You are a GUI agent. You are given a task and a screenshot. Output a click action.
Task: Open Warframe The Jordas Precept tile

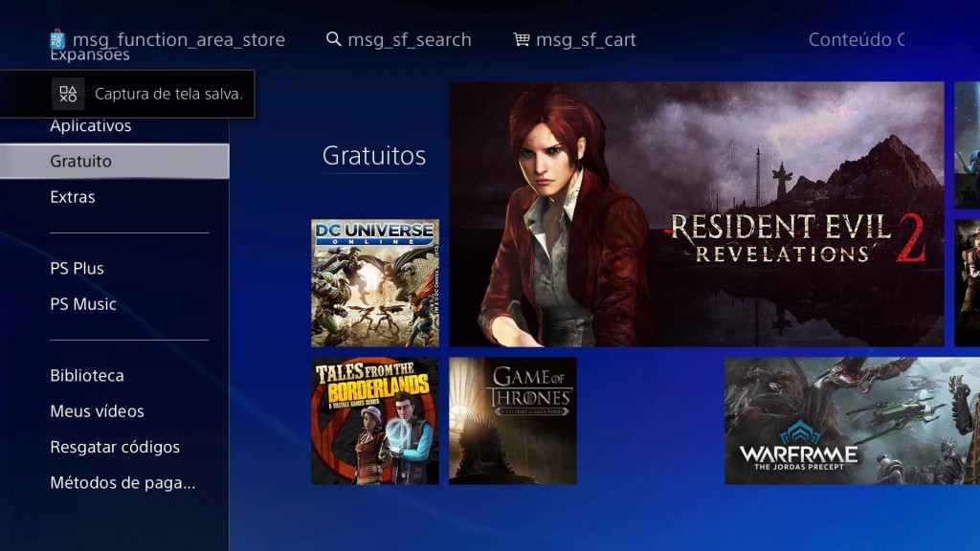852,421
